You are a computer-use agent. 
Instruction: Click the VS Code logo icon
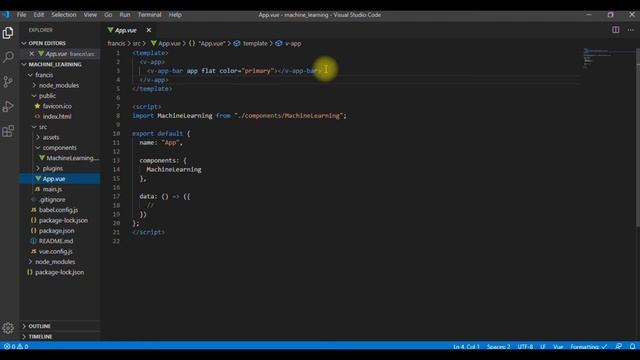tap(6, 15)
